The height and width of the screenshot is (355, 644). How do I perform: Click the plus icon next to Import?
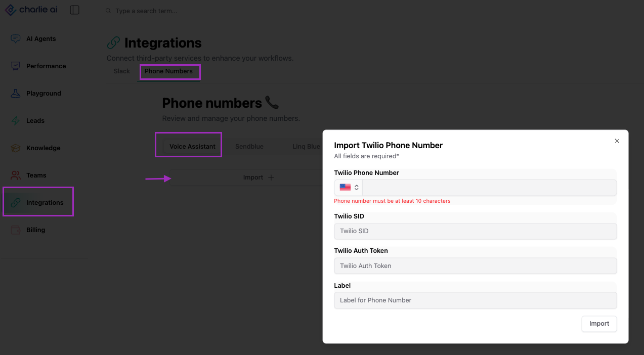271,177
